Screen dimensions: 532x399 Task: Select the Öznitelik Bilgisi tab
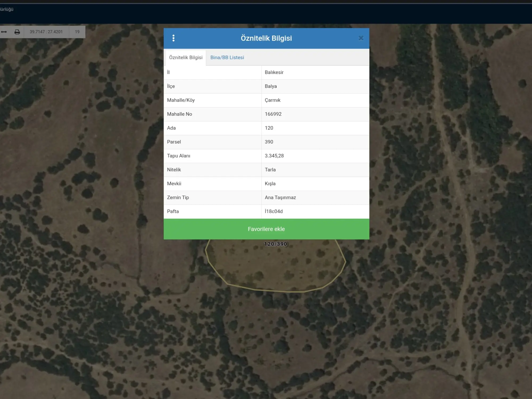click(186, 57)
